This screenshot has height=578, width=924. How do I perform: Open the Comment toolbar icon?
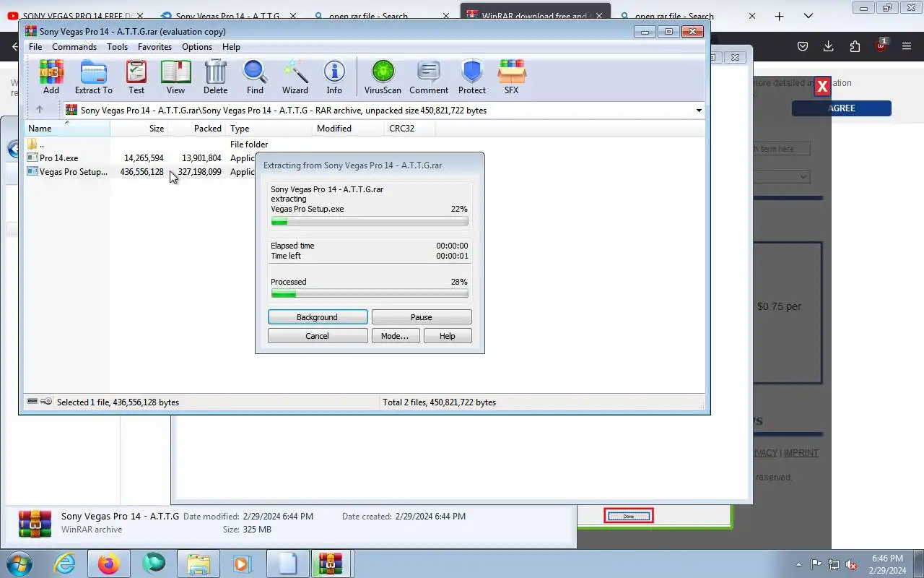tap(429, 77)
